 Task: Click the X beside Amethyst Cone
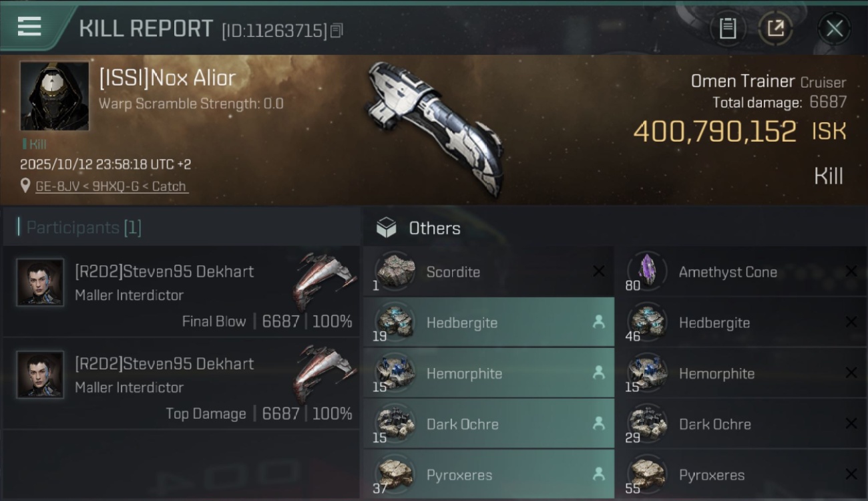point(851,271)
